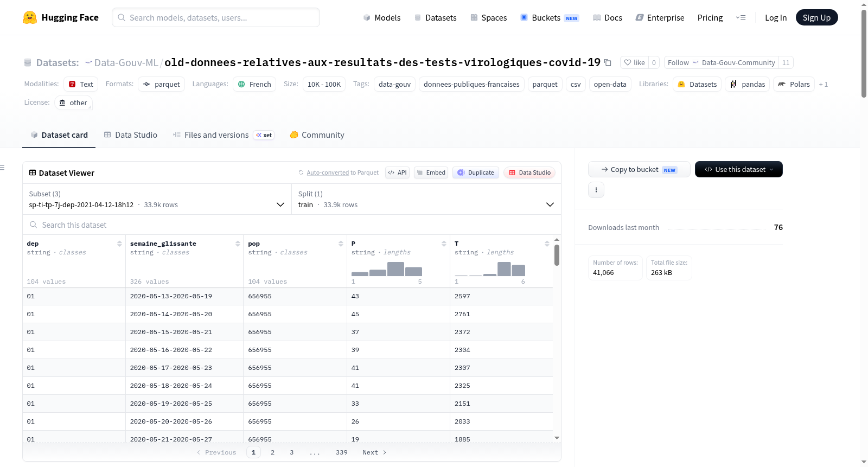The width and height of the screenshot is (868, 467).
Task: Go to Spaces in top navigation
Action: click(489, 18)
